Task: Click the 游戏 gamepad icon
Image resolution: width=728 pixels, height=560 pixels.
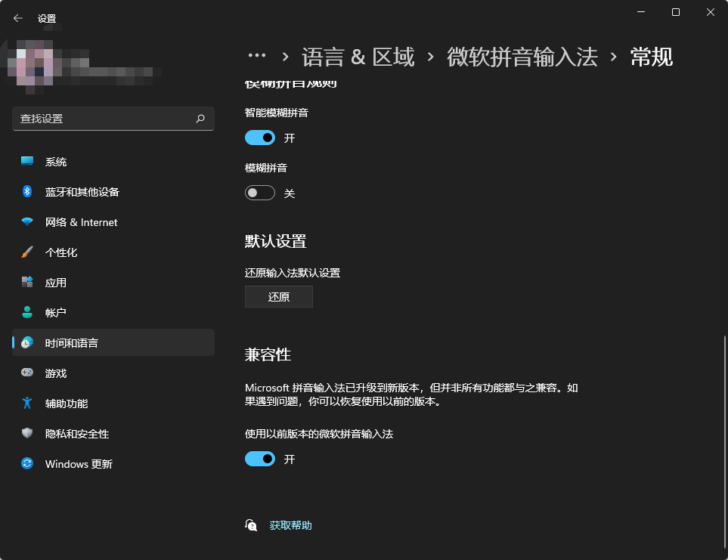Action: pyautogui.click(x=27, y=373)
